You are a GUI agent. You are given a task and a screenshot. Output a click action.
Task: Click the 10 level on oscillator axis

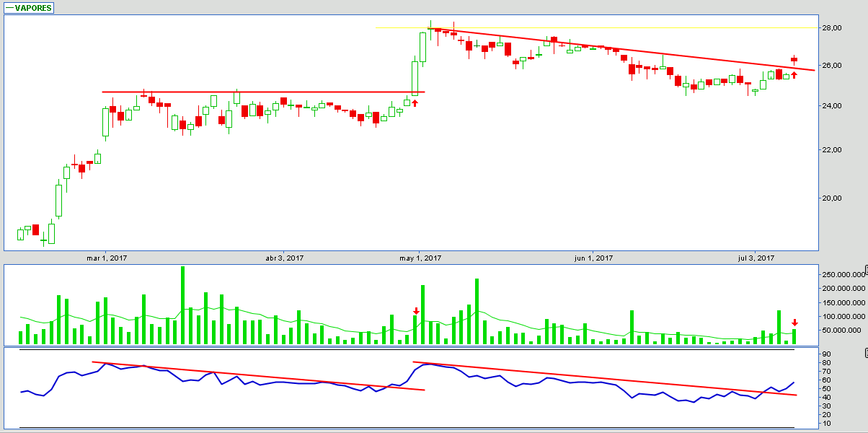825,424
